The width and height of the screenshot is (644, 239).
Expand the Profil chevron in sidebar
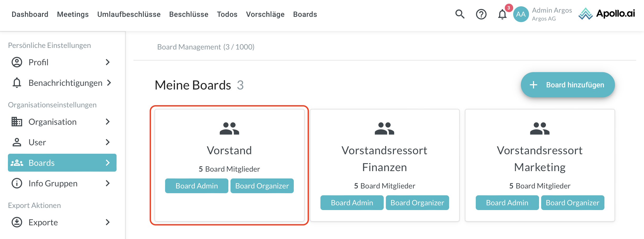[x=108, y=62]
